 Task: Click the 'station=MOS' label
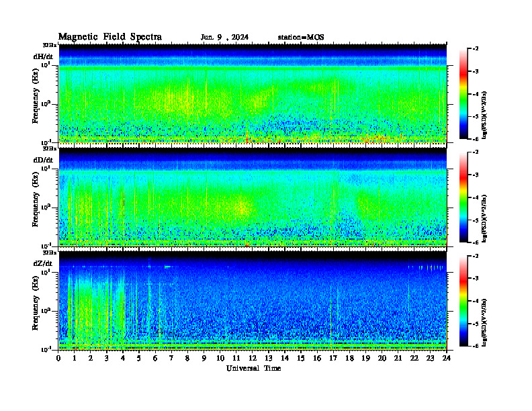(301, 38)
